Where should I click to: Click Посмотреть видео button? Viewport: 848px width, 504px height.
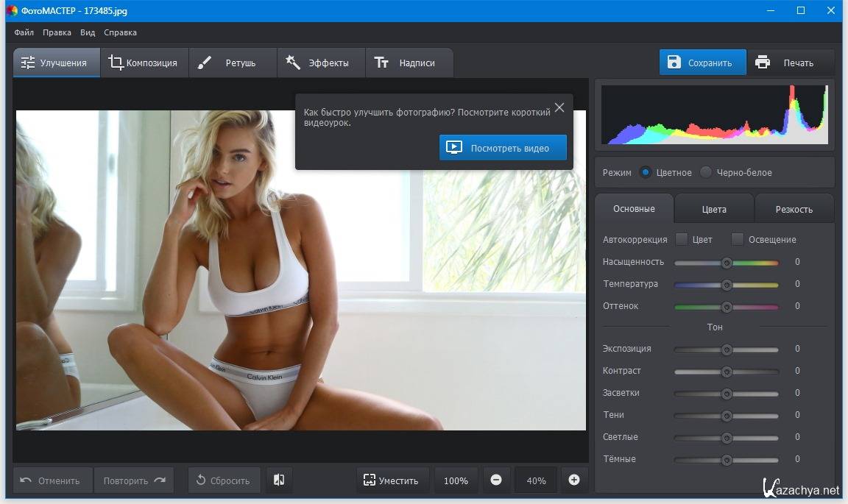(503, 148)
